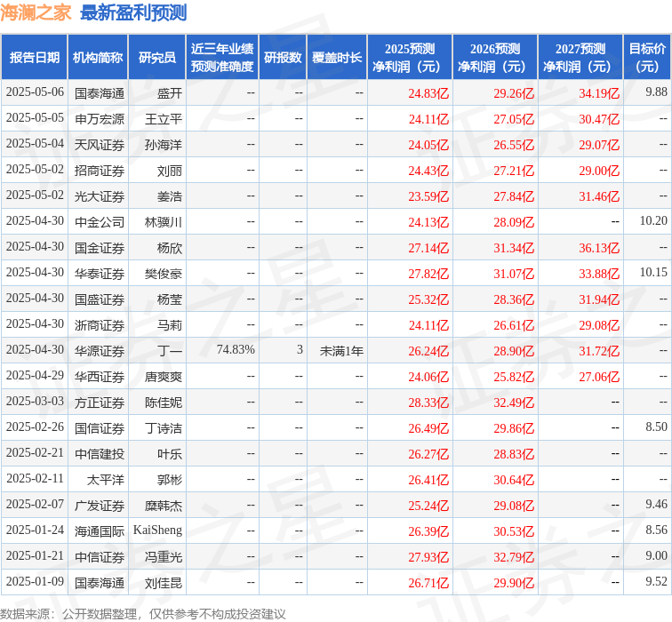Select target price 9.88
Screen dimensions: 672x622
(x=657, y=92)
